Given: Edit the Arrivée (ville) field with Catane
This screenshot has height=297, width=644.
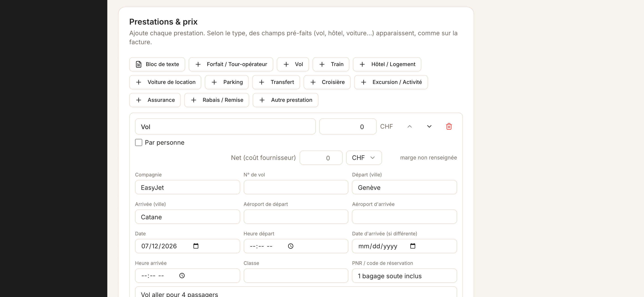Looking at the screenshot, I should (187, 217).
